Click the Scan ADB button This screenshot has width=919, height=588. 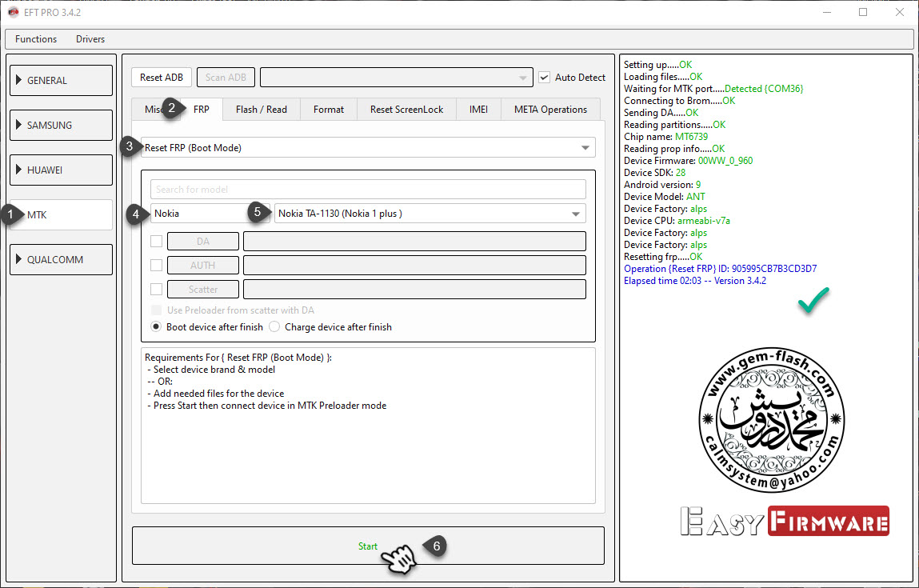(226, 78)
